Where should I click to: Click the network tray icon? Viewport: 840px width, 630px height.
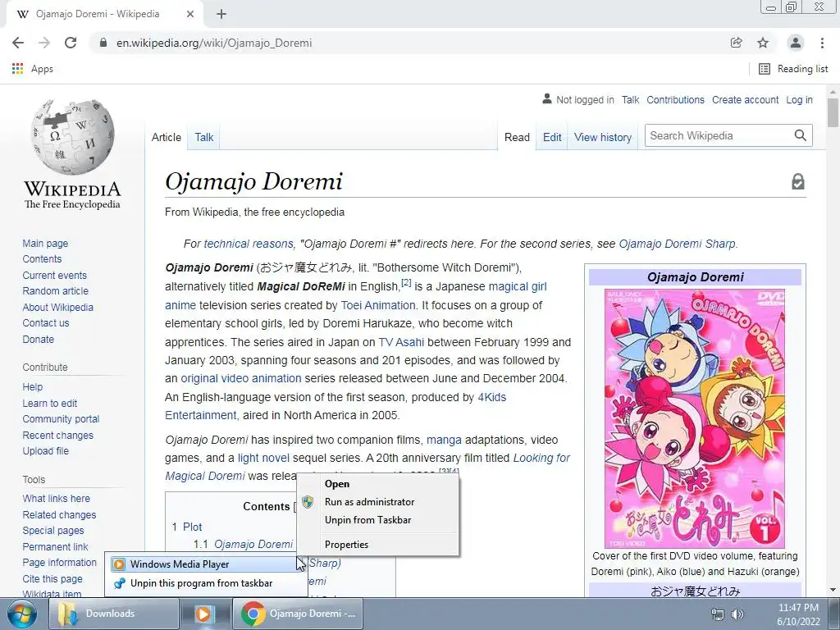(717, 614)
